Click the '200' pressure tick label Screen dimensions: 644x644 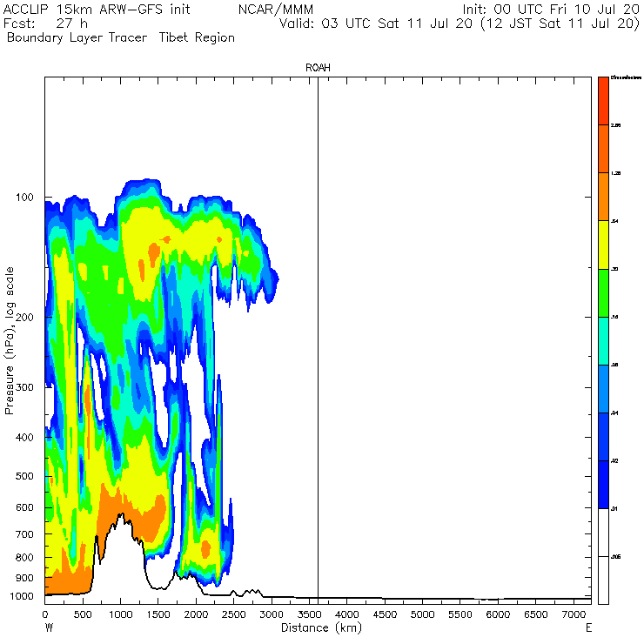pos(24,317)
